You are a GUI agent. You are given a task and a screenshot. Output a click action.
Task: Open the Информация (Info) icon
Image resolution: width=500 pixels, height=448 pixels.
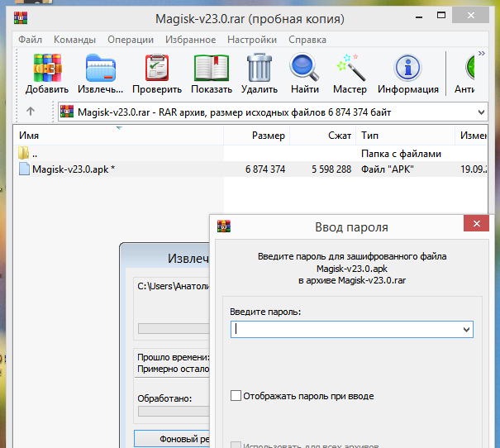(407, 68)
